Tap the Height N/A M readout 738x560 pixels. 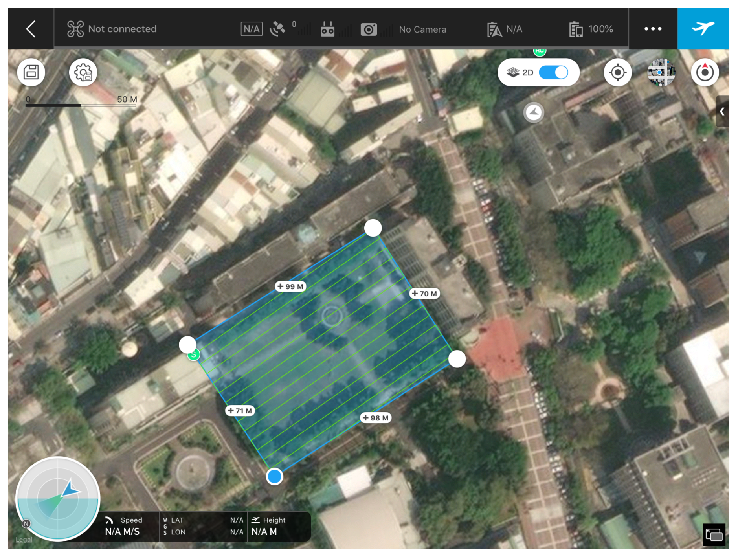coord(269,526)
